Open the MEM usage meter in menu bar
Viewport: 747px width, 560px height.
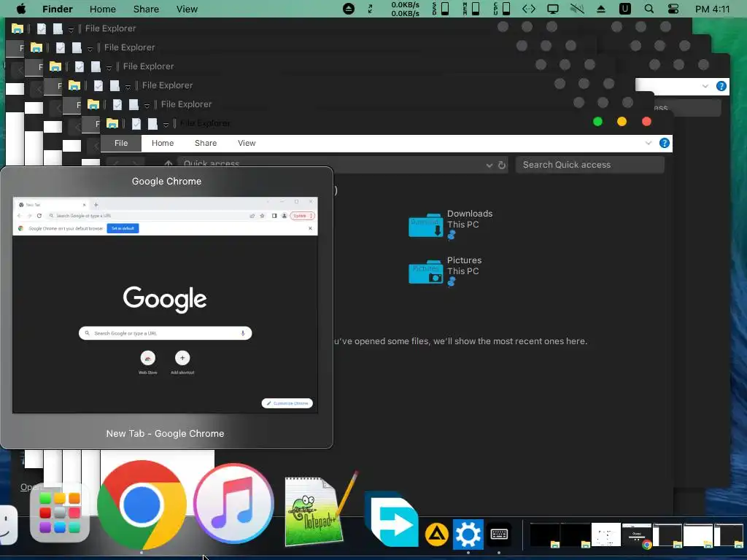[x=471, y=9]
